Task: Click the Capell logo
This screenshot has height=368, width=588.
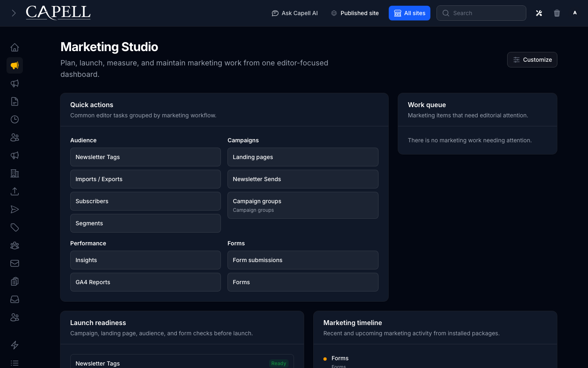Action: (x=58, y=13)
